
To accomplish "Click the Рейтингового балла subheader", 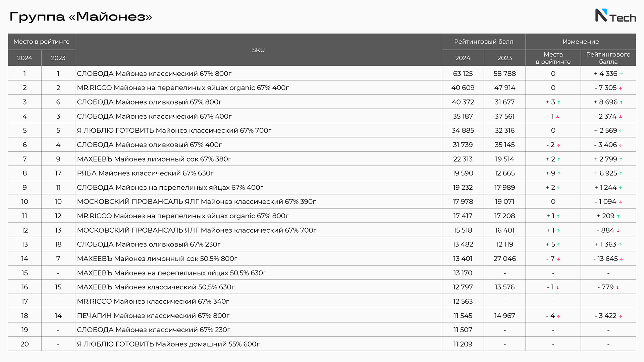I will tap(608, 58).
